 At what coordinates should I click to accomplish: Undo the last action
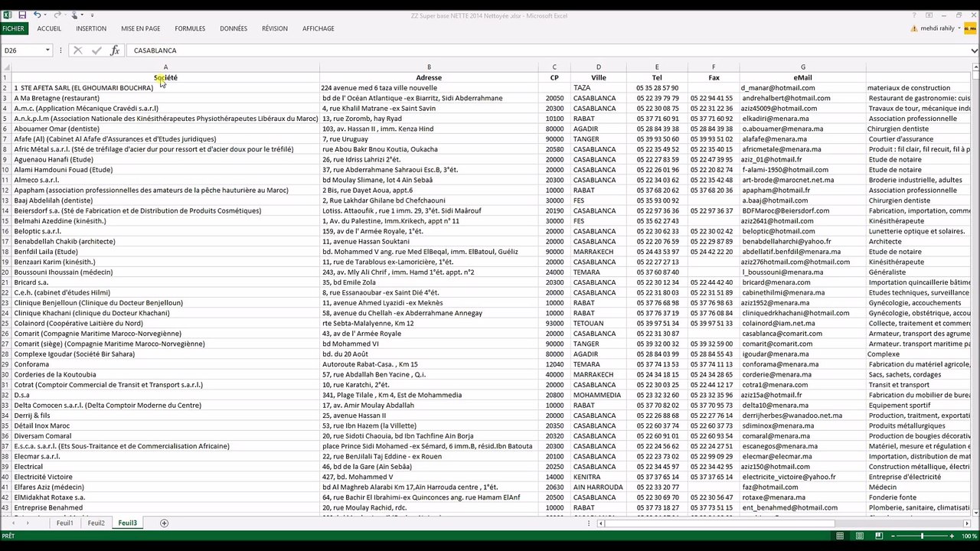37,15
